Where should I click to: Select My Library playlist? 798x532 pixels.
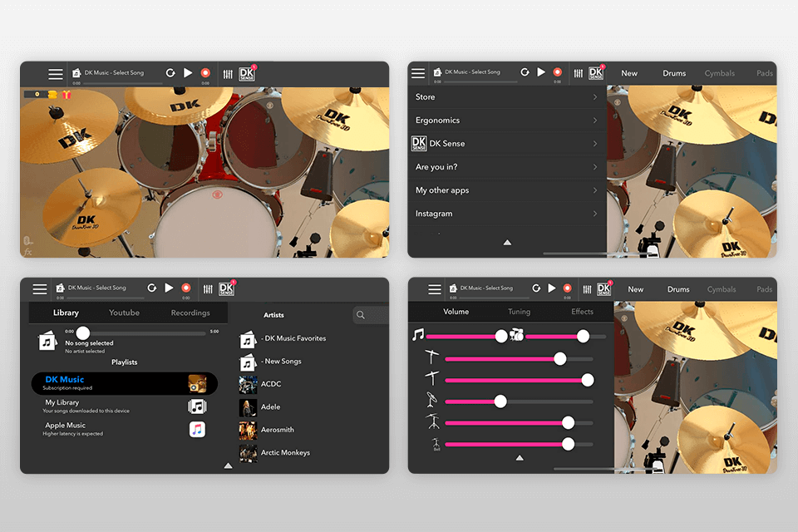tap(124, 406)
